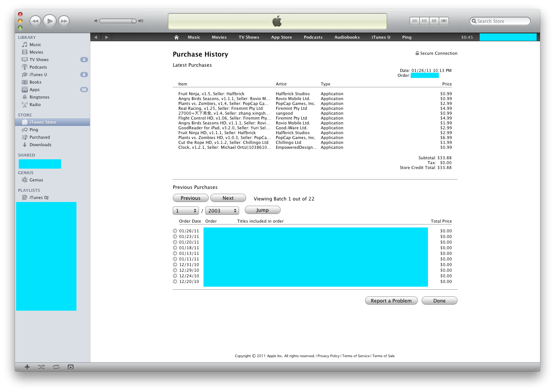This screenshot has height=392, width=555.
Task: Show Downloads in the sidebar
Action: 40,145
